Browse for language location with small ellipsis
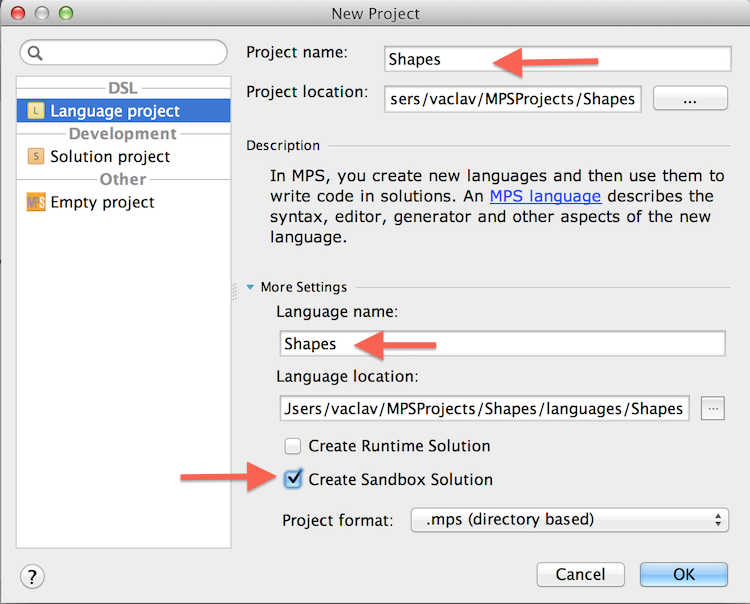Viewport: 750px width, 604px height. pyautogui.click(x=712, y=408)
